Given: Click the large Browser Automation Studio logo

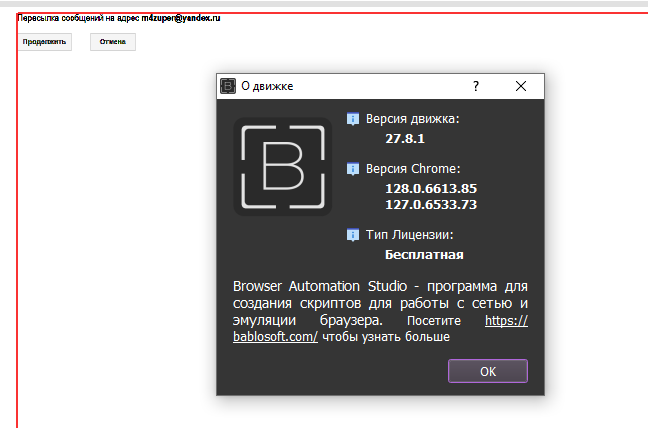Looking at the screenshot, I should point(282,166).
